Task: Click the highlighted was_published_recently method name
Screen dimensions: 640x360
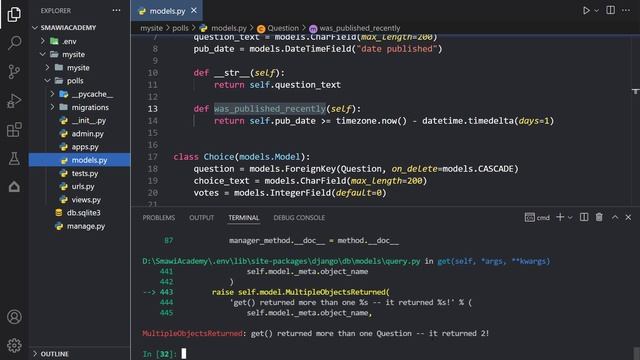Action: [x=270, y=109]
